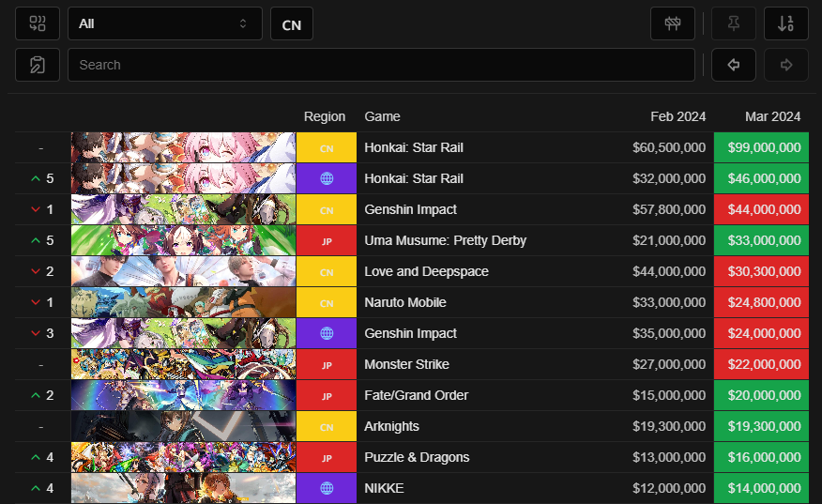This screenshot has height=504, width=822.
Task: Click the $20,000,000 revenue cell
Action: 761,395
